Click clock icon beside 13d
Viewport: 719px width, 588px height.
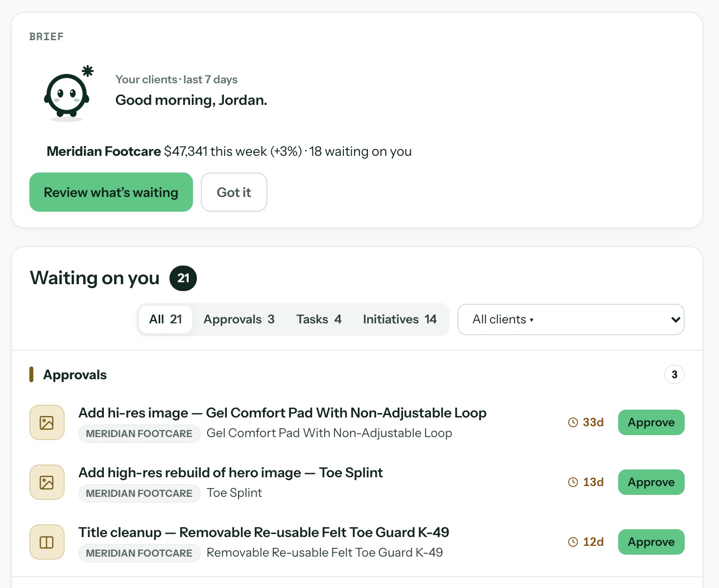(x=573, y=482)
